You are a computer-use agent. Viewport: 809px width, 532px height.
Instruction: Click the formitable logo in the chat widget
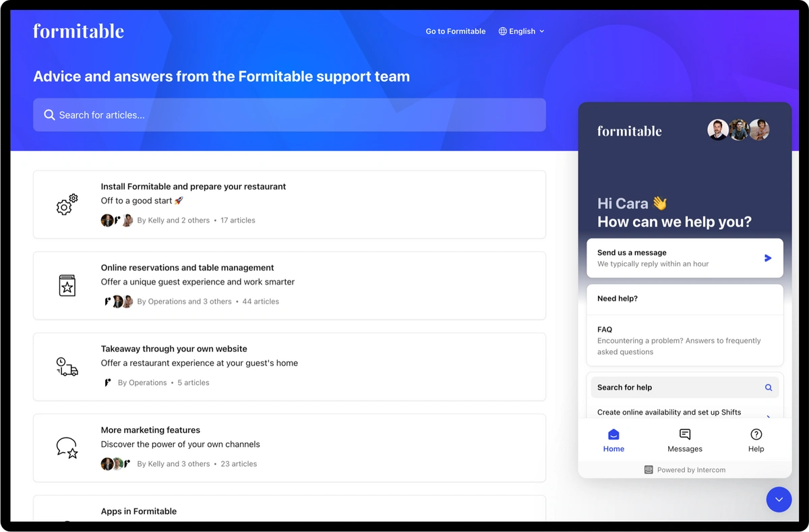[x=629, y=131]
